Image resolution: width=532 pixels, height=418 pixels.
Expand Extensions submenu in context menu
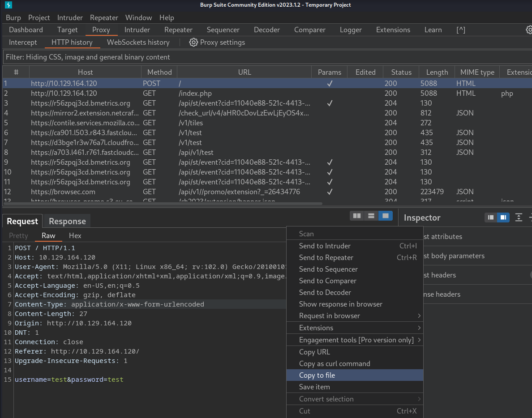355,328
